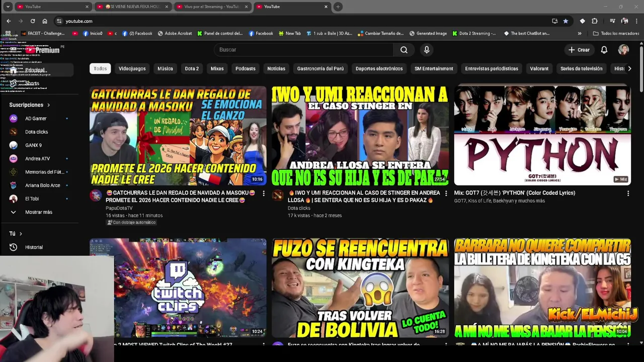The image size is (644, 362).
Task: Play the GATCHURRAS Navidad thumbnail
Action: click(x=178, y=136)
